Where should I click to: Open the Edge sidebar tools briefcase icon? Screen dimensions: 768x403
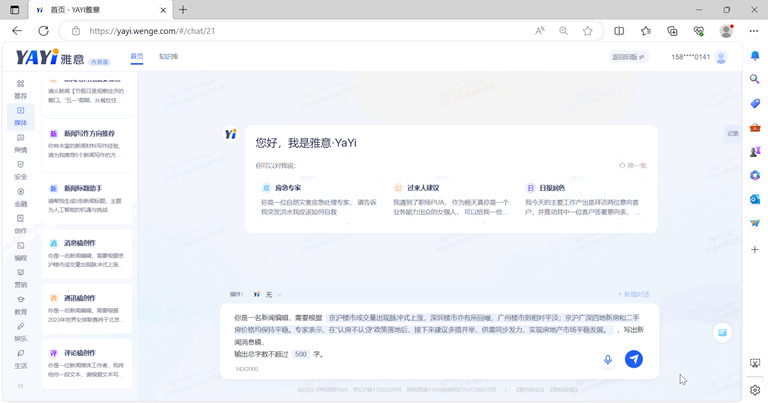755,128
